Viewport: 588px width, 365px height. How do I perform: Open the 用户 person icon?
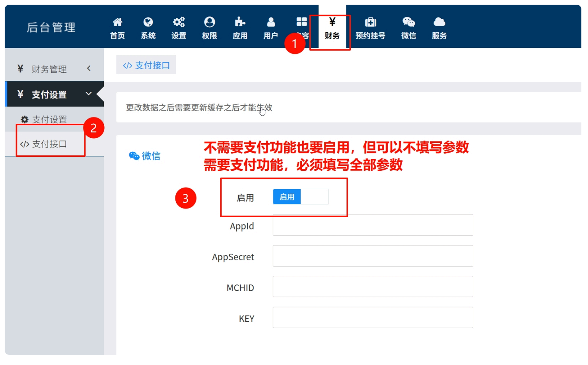tap(271, 22)
